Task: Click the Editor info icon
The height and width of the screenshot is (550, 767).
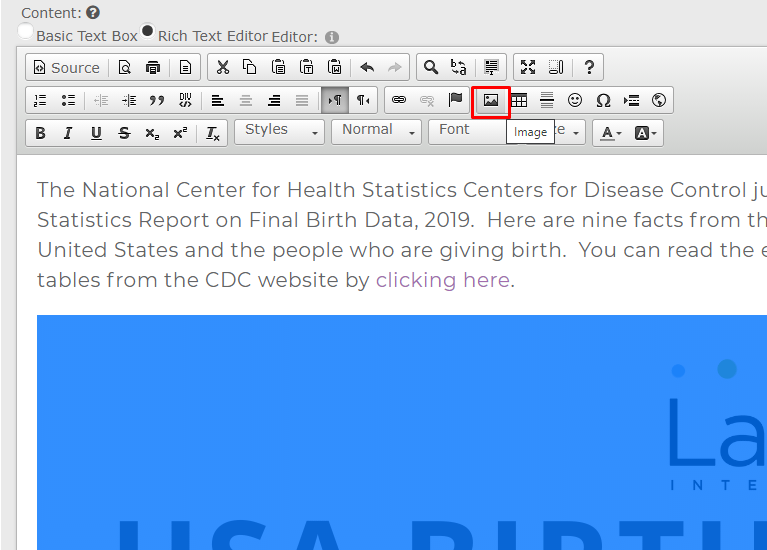Action: click(x=332, y=37)
